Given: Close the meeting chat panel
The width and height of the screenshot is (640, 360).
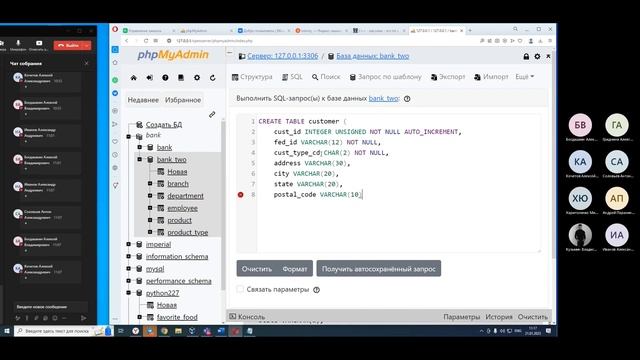Looking at the screenshot, I should (87, 64).
